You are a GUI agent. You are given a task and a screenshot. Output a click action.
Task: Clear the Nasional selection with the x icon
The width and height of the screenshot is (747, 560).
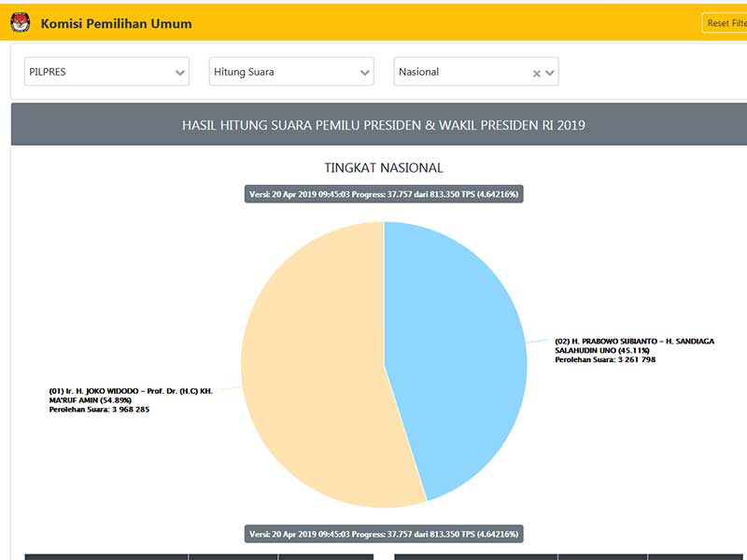tap(536, 73)
